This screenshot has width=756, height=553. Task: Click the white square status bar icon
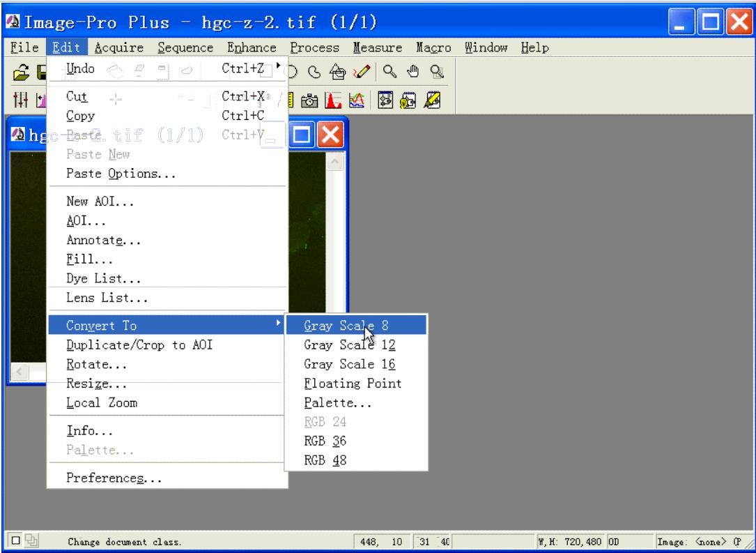tap(15, 540)
